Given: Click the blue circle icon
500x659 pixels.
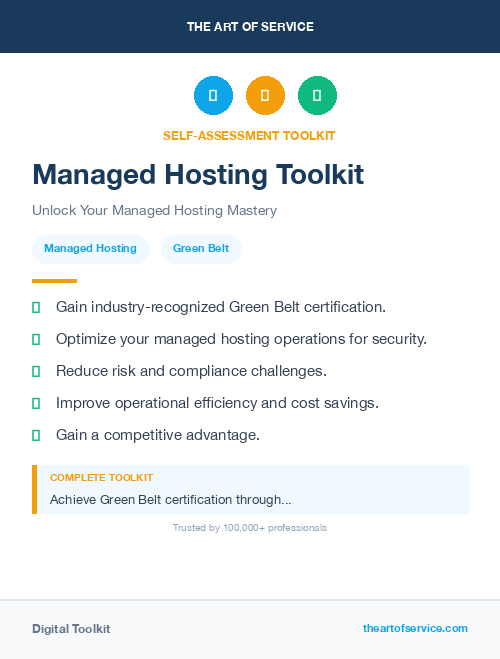Looking at the screenshot, I should pyautogui.click(x=213, y=95).
